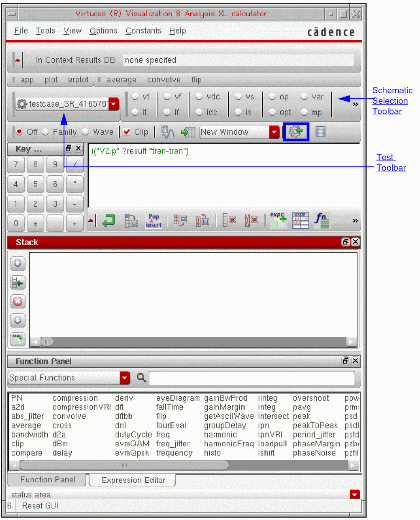
Task: Click the fn function list icon
Action: coord(323,220)
